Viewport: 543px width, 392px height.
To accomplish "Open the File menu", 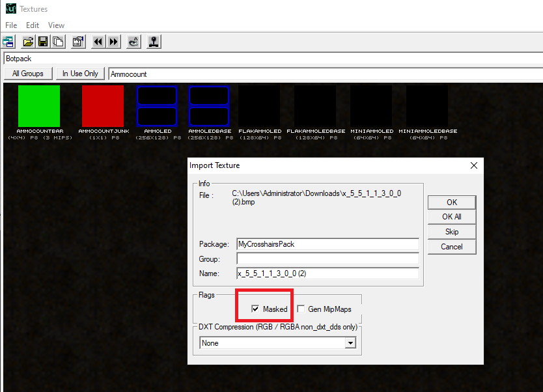I will pyautogui.click(x=11, y=25).
